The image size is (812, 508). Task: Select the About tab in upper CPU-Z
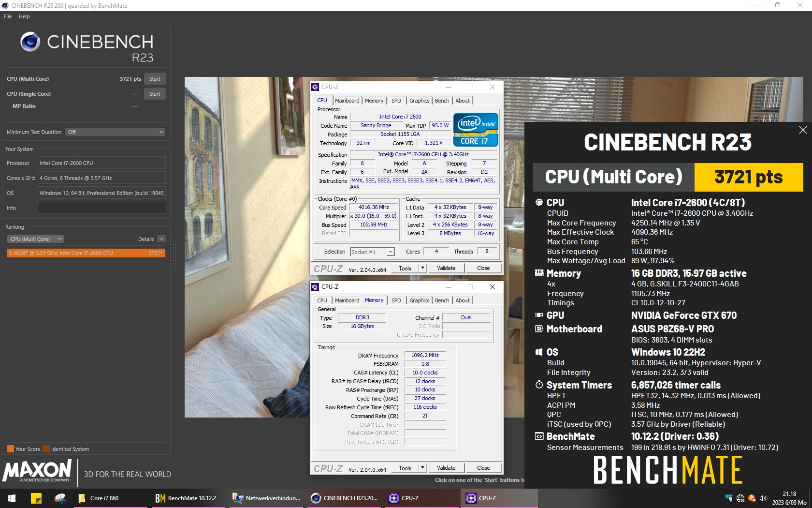coord(463,101)
